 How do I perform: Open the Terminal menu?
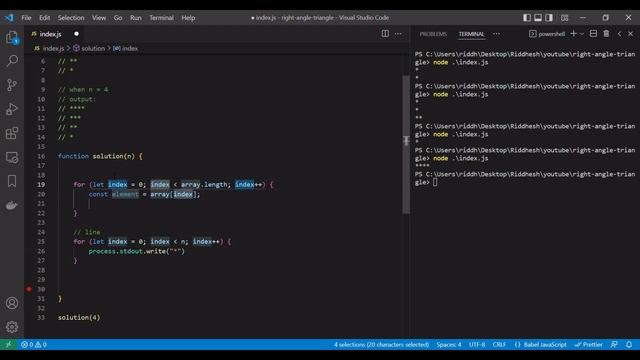[x=161, y=18]
